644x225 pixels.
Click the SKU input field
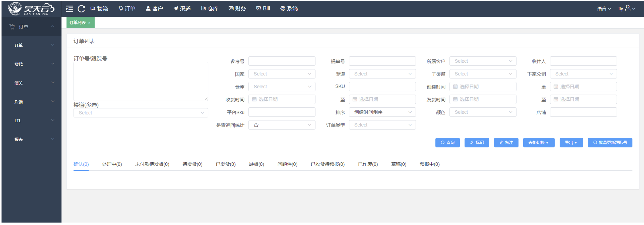click(x=382, y=87)
